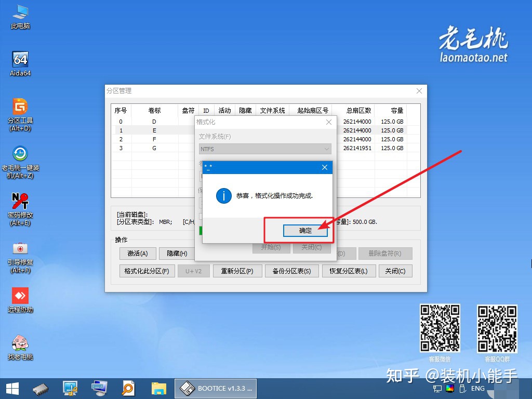Screen dimensions: 532x399
Task: Open the 文件系统 dropdown showing NTFS
Action: [x=265, y=149]
